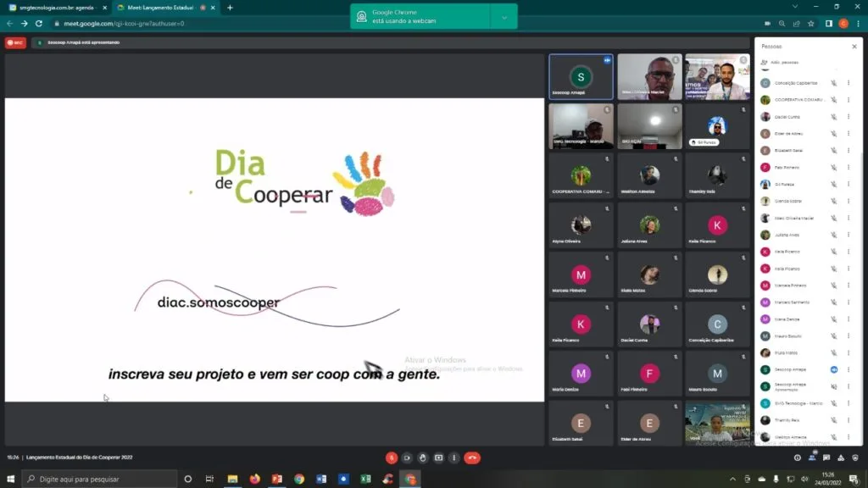Go back in browser history
This screenshot has width=868, height=488.
click(x=9, y=24)
